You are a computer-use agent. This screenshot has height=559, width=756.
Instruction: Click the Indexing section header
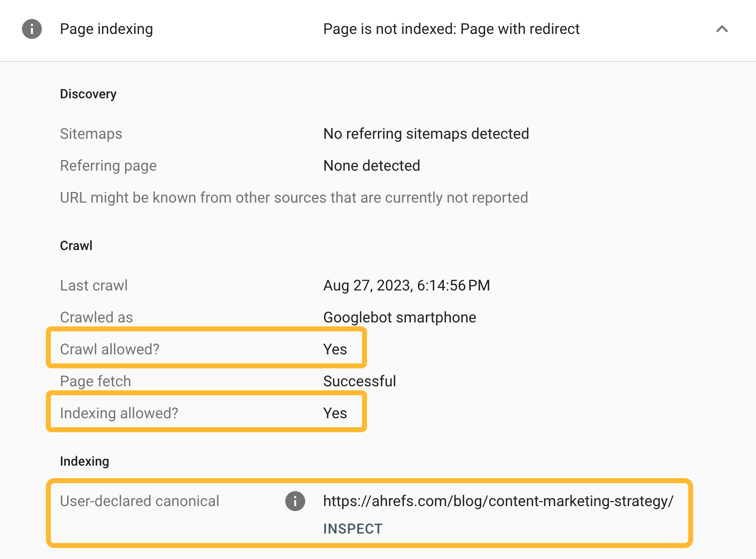[84, 461]
